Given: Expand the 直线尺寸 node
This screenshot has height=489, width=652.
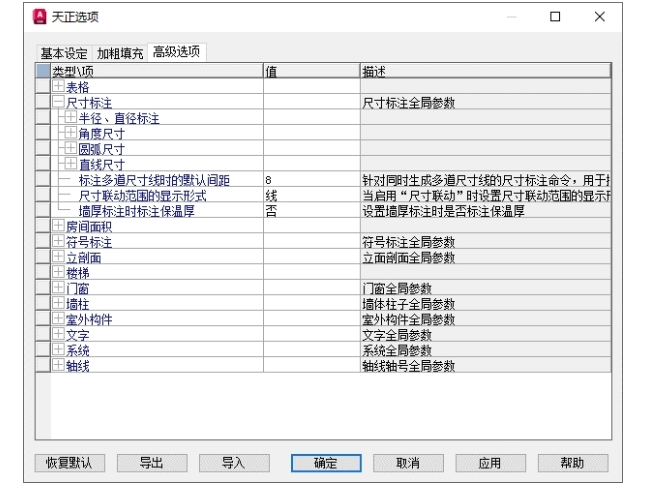Looking at the screenshot, I should [71, 163].
